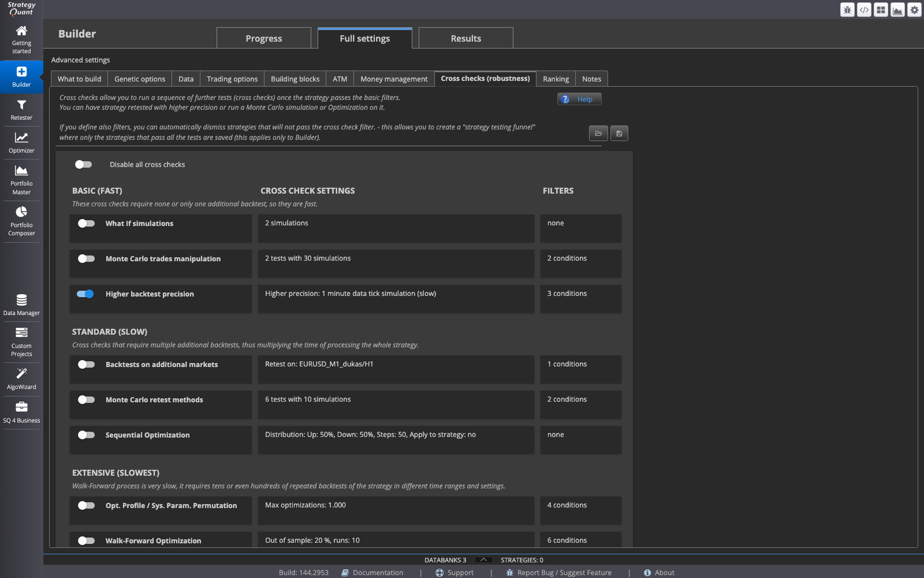The width and height of the screenshot is (924, 578).
Task: Enable Monte Carlo retest methods
Action: coord(86,399)
